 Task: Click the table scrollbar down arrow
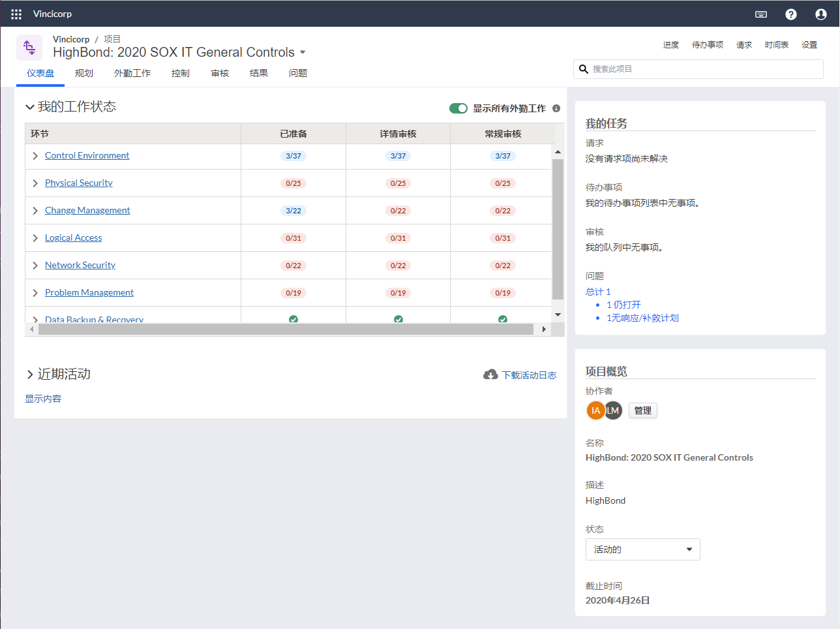pos(558,314)
